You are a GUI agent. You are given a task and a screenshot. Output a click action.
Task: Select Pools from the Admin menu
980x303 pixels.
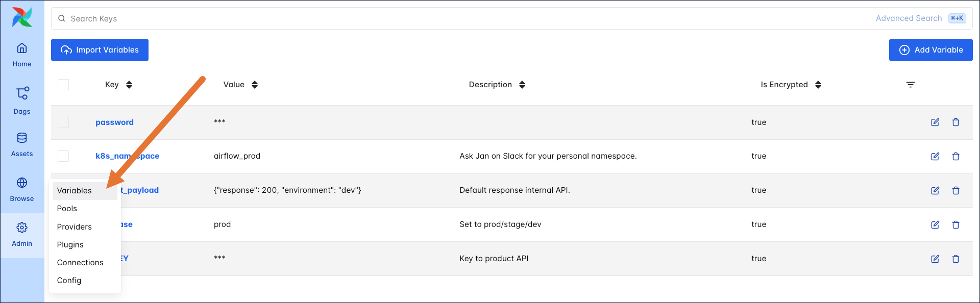(67, 208)
